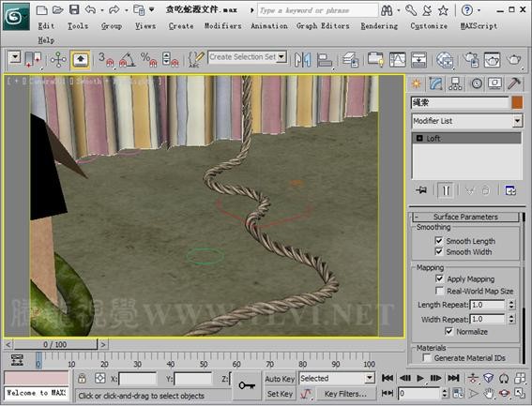Click the Render Production teapot icon

tap(513, 60)
